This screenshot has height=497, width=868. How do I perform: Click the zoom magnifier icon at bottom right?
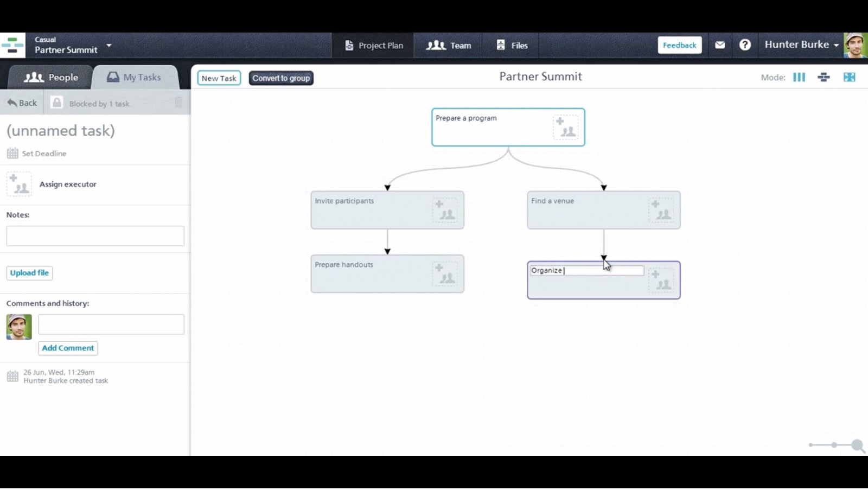858,445
